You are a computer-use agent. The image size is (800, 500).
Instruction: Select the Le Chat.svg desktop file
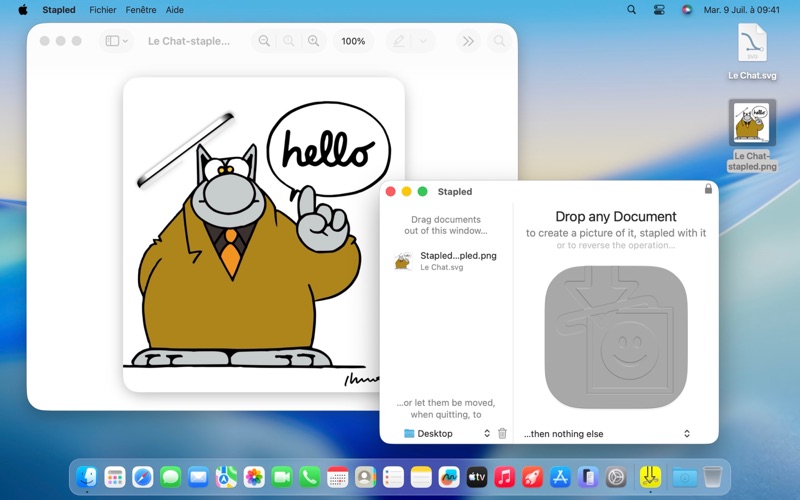pyautogui.click(x=752, y=52)
